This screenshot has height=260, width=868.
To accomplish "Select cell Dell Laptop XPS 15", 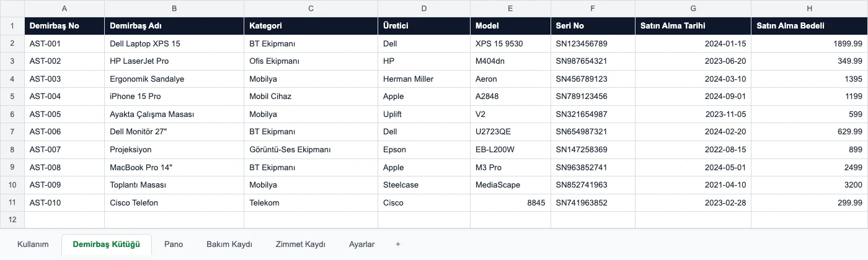I will pyautogui.click(x=174, y=44).
